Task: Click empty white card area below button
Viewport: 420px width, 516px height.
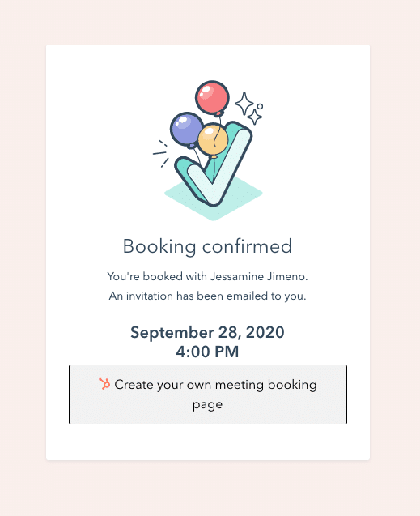Action: tap(208, 442)
